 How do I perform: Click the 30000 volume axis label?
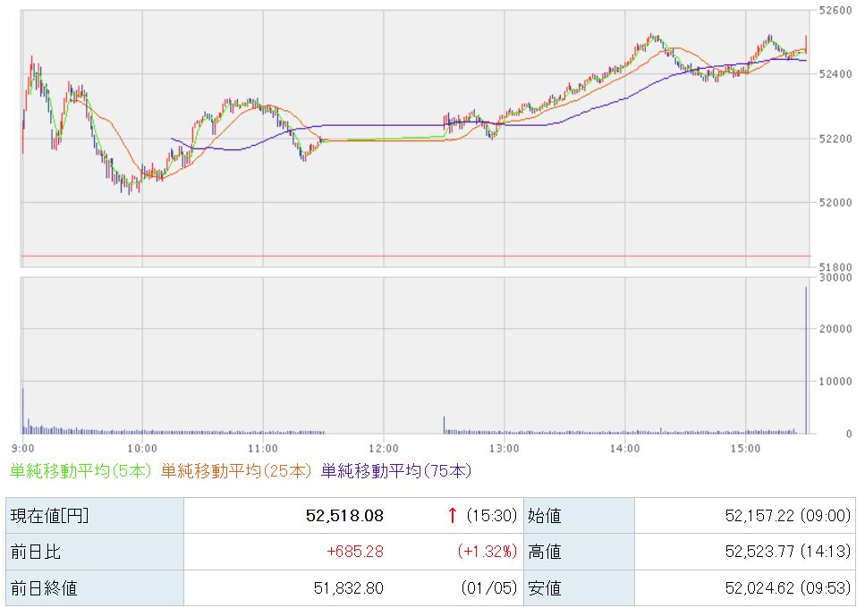tap(834, 278)
